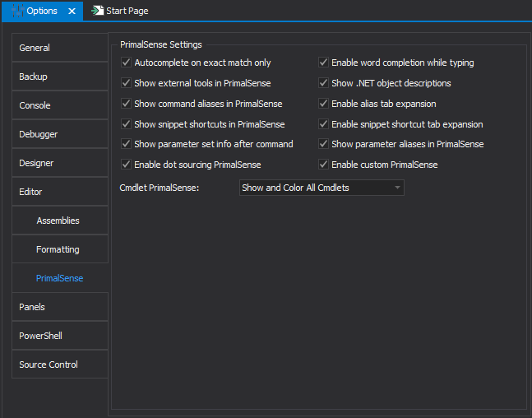
Task: Open the Designer options category
Action: [60, 163]
